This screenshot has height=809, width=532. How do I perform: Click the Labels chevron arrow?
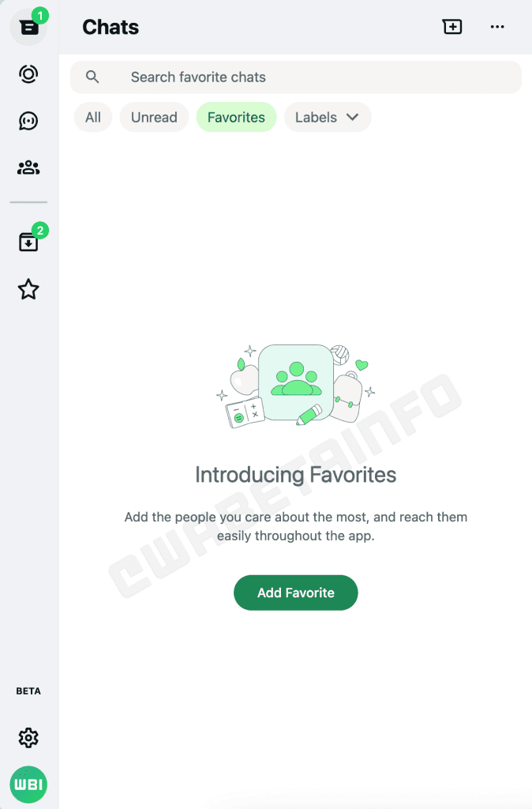tap(353, 117)
